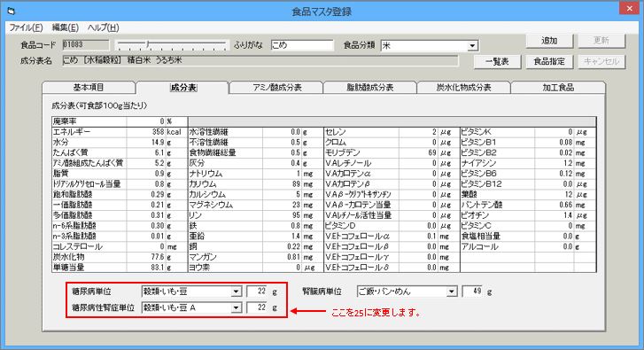Select the たんぱく質 value 6.1
Image resolution: width=644 pixels, height=350 pixels.
[x=146, y=152]
